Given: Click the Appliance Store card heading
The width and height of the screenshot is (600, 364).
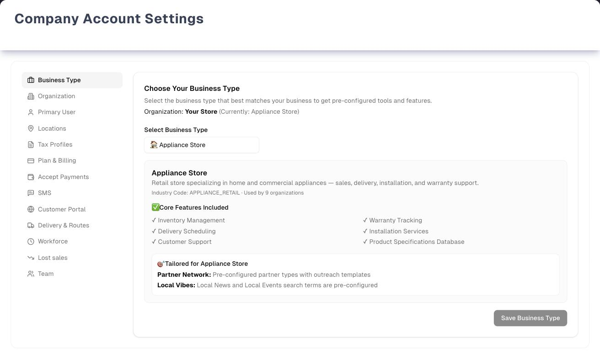Looking at the screenshot, I should (x=179, y=173).
